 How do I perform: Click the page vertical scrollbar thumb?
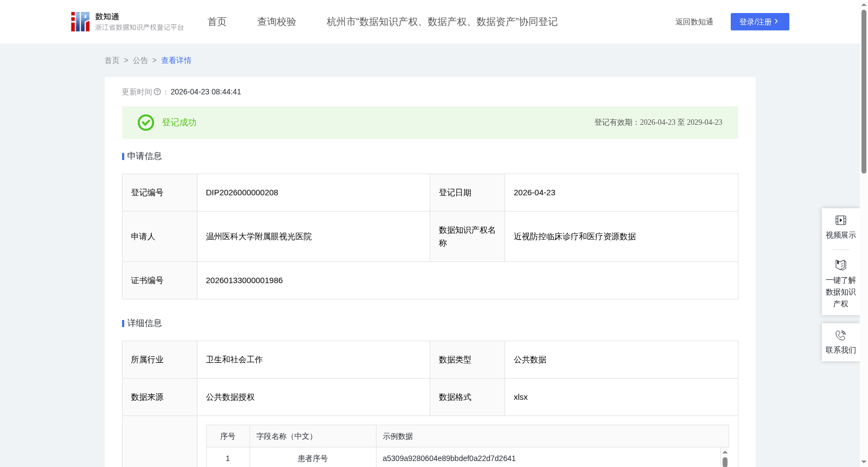[x=864, y=91]
